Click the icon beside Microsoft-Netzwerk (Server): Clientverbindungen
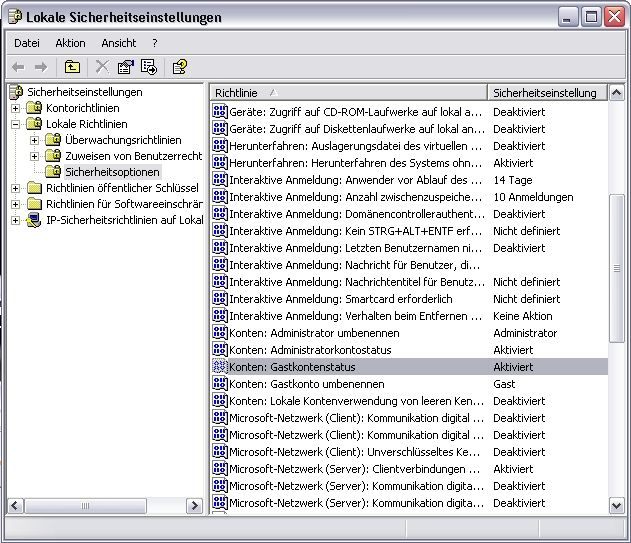Image resolution: width=631 pixels, height=543 pixels. click(x=220, y=469)
